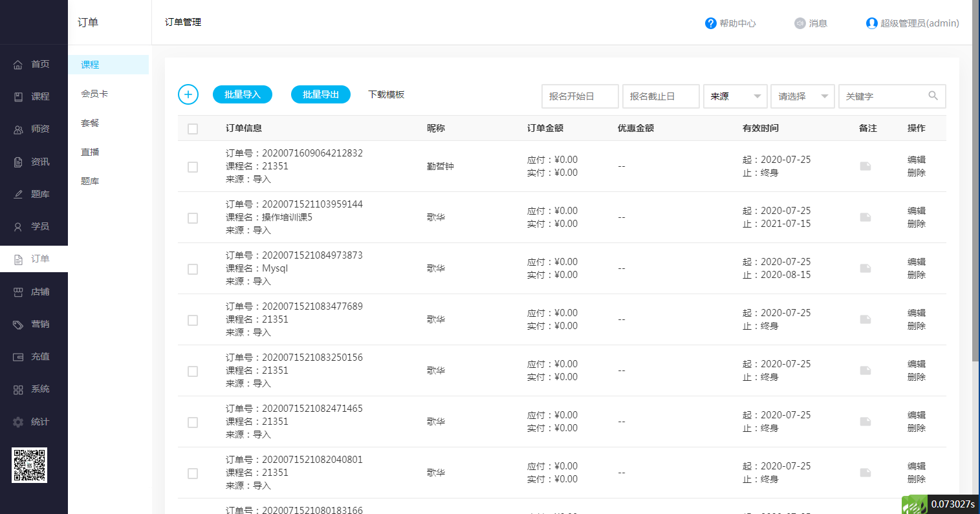Click the QR code image in sidebar
This screenshot has width=980, height=514.
29,465
